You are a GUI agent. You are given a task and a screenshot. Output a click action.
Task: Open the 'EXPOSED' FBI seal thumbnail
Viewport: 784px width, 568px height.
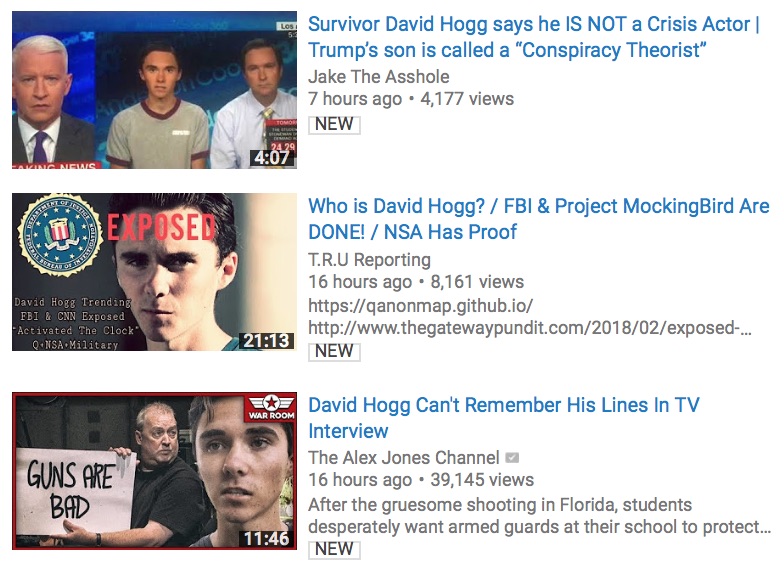tap(154, 272)
